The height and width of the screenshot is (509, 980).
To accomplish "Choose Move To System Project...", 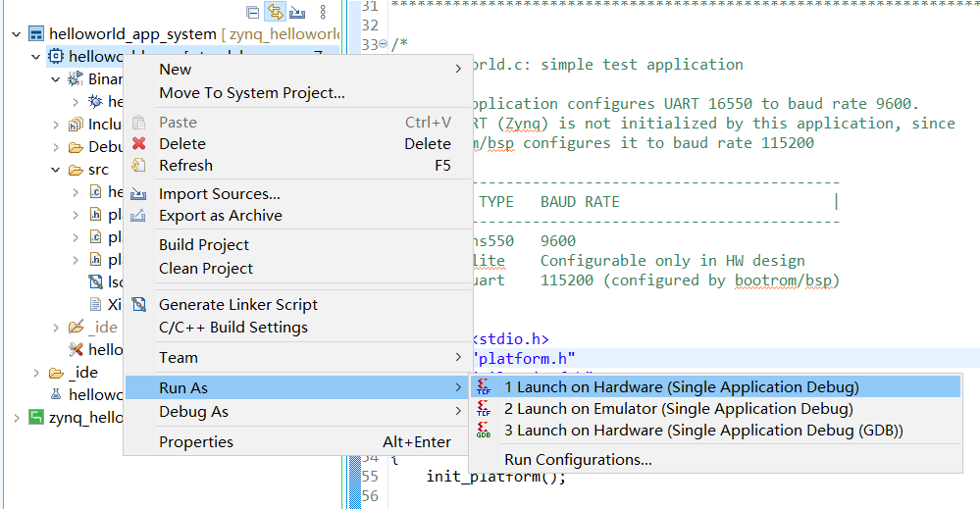I will pyautogui.click(x=297, y=93).
